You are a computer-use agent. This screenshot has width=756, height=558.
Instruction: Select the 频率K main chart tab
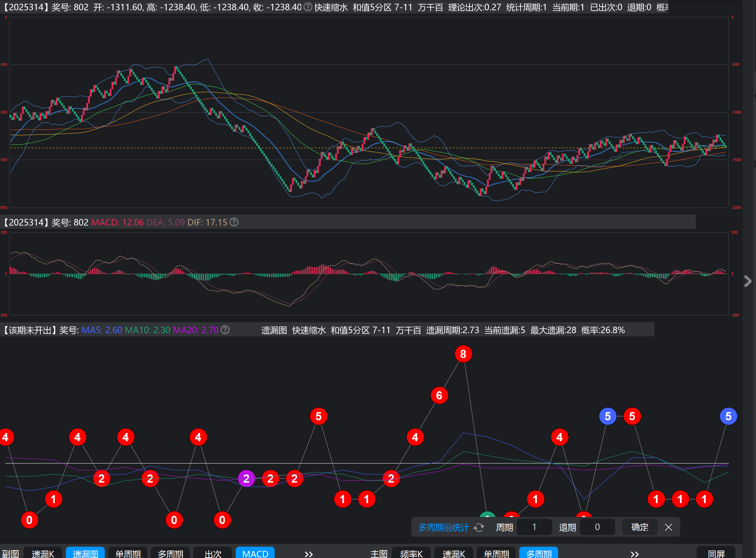click(x=411, y=553)
